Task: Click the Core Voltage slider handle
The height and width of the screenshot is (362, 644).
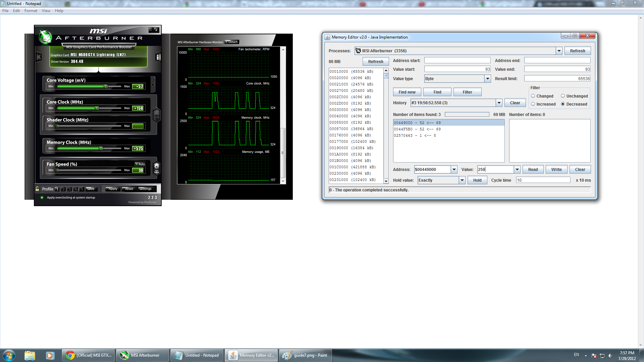Action: click(x=106, y=86)
